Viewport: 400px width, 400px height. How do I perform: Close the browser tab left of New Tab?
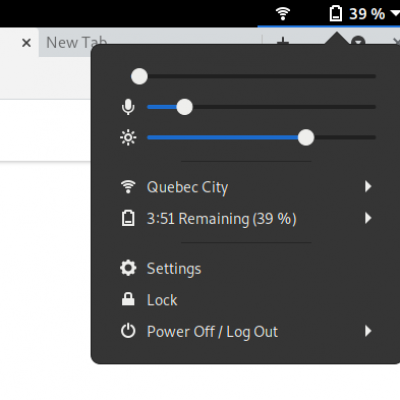26,43
